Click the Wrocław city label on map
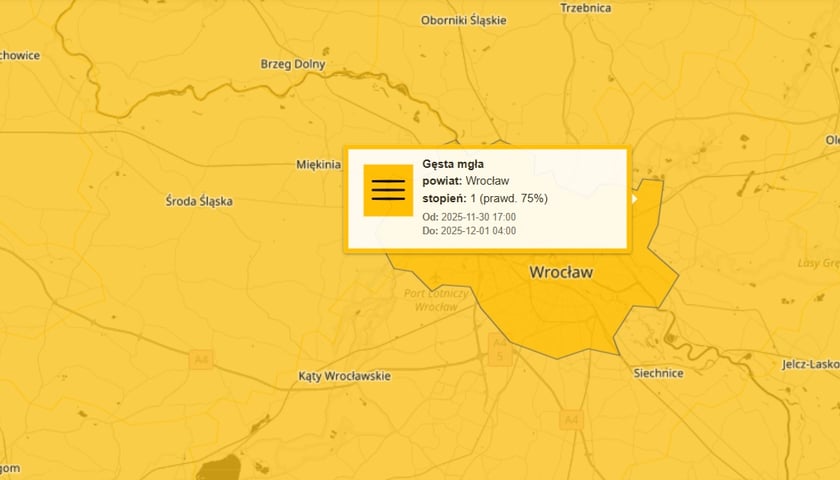 click(561, 272)
